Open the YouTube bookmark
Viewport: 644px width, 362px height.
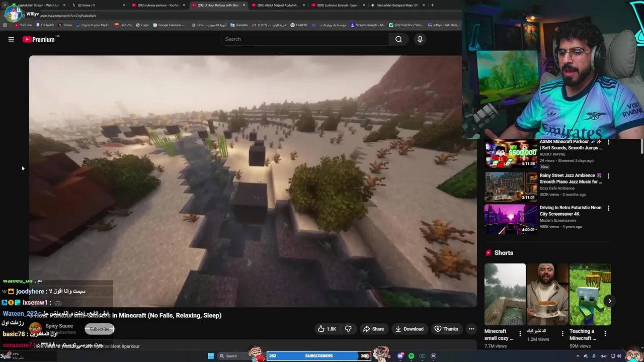(23, 25)
